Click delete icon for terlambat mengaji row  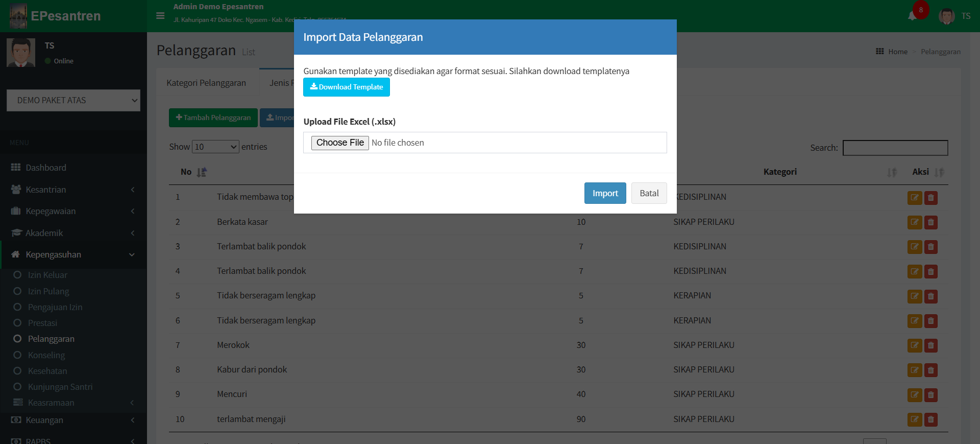[x=930, y=419]
